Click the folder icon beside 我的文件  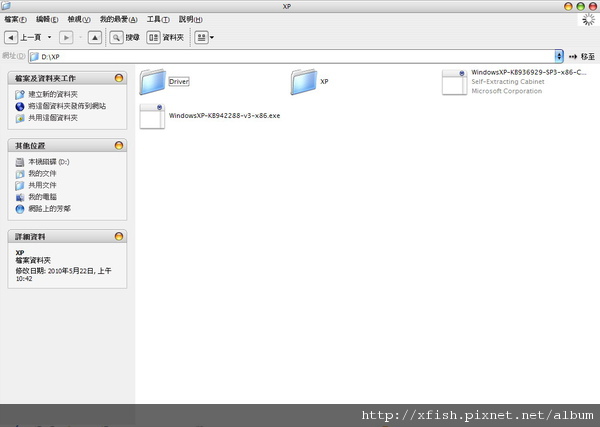point(20,174)
